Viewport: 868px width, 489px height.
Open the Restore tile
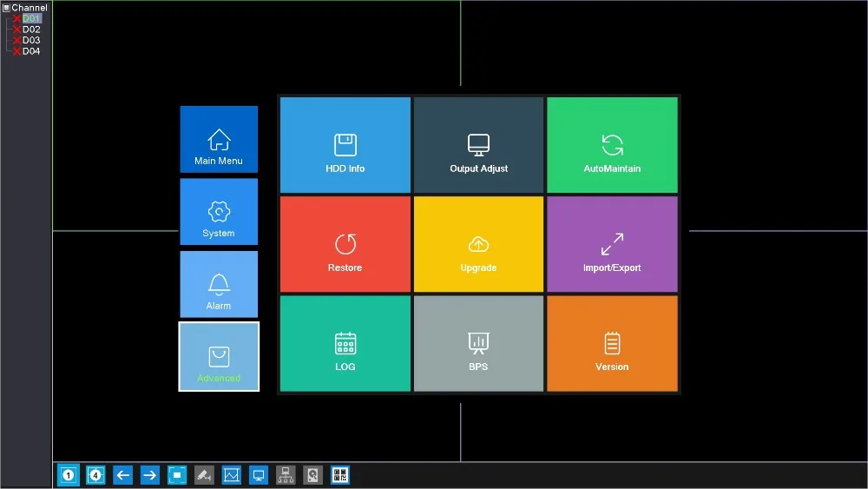pyautogui.click(x=345, y=244)
